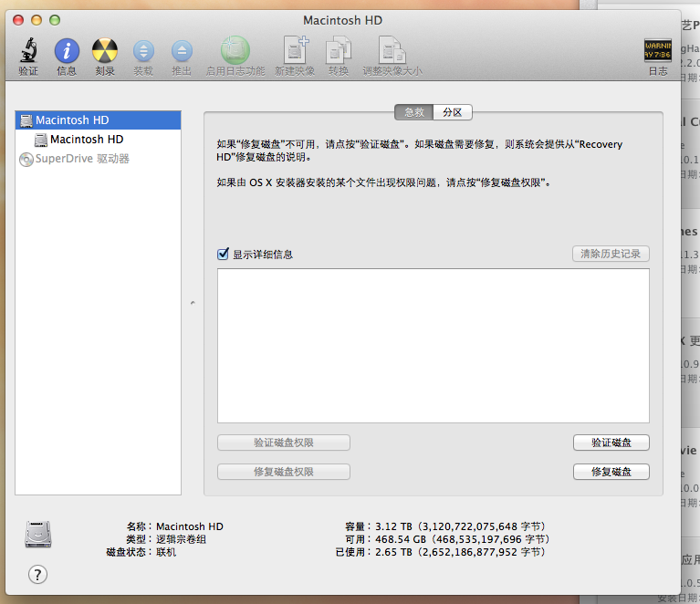Click the 启用日志功能 toolbar icon
Viewport: 700px width, 604px height.
235,51
